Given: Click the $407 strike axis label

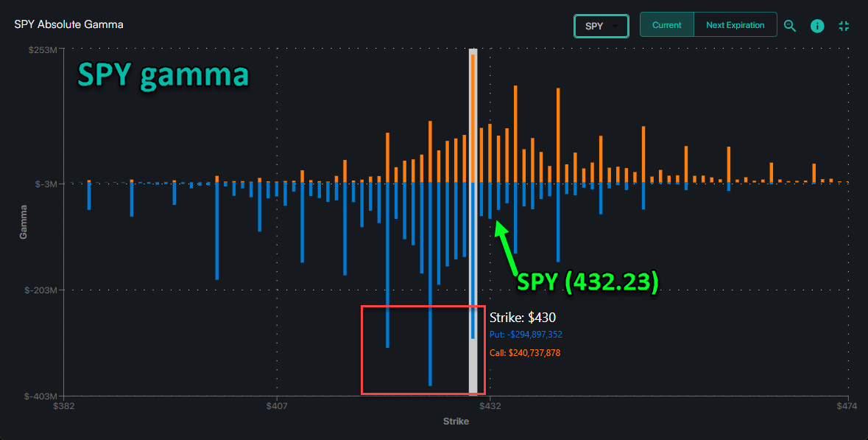Looking at the screenshot, I should [x=276, y=406].
